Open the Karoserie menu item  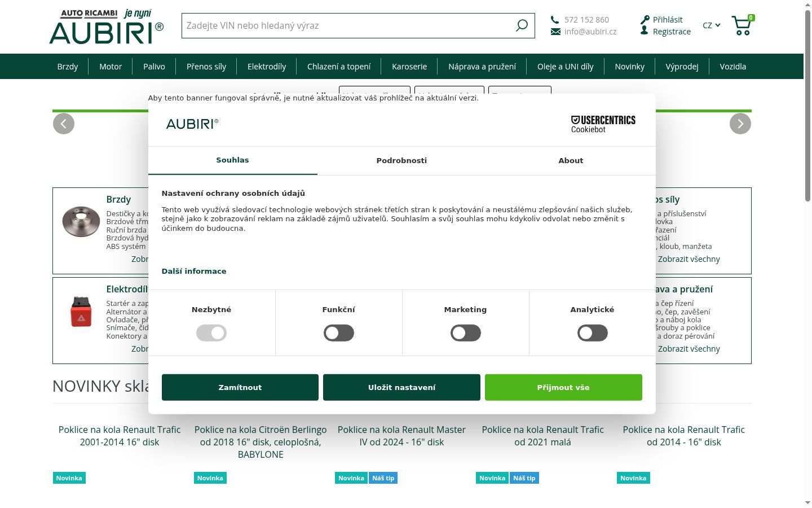[409, 67]
